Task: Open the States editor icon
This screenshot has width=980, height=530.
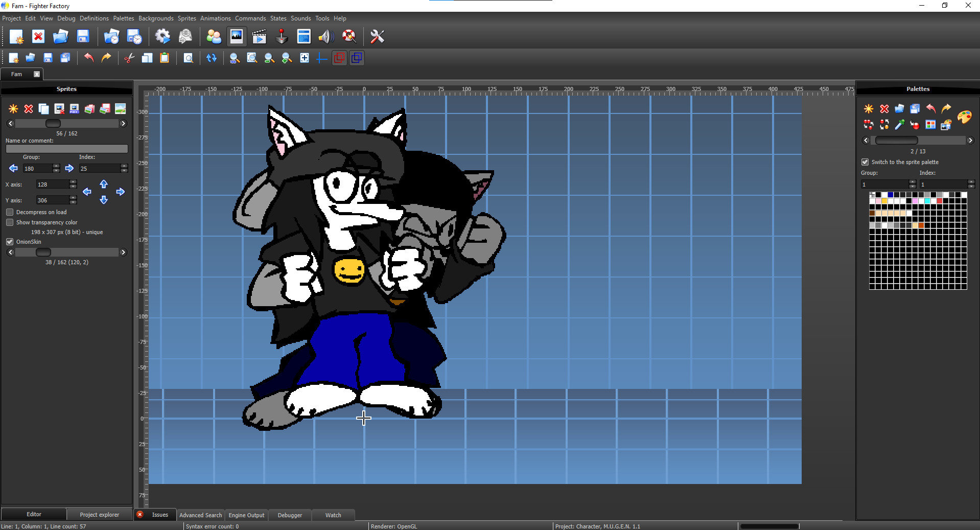Action: tap(304, 36)
